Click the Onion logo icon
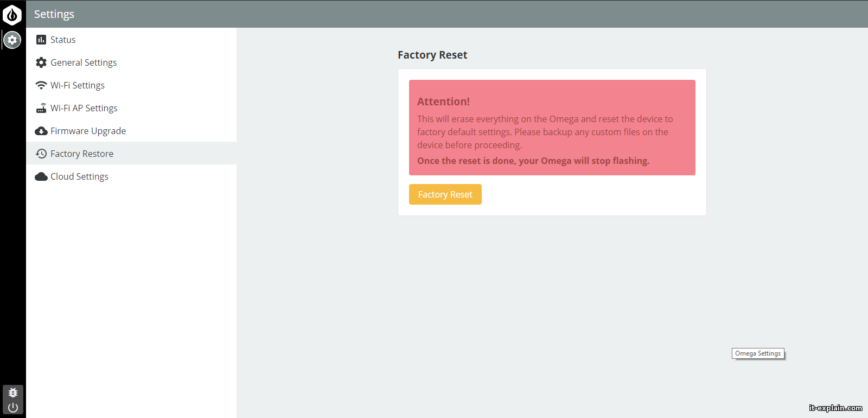868x418 pixels. point(12,15)
